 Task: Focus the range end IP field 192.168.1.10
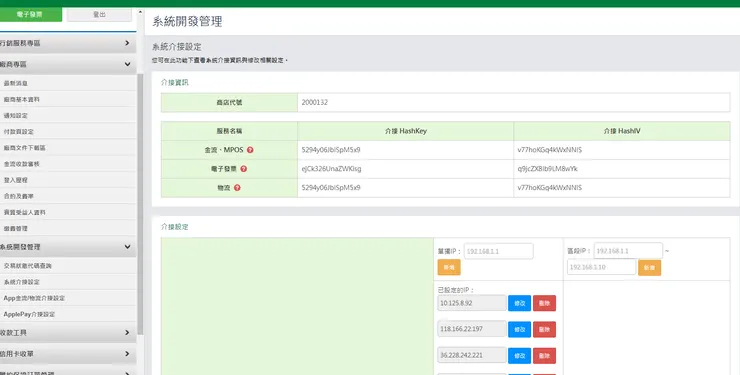coord(601,267)
